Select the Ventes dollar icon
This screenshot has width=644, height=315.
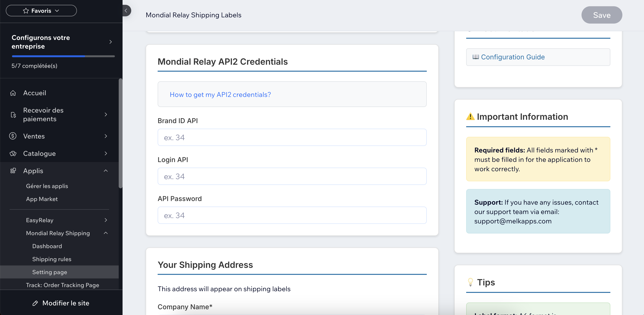[x=13, y=136]
